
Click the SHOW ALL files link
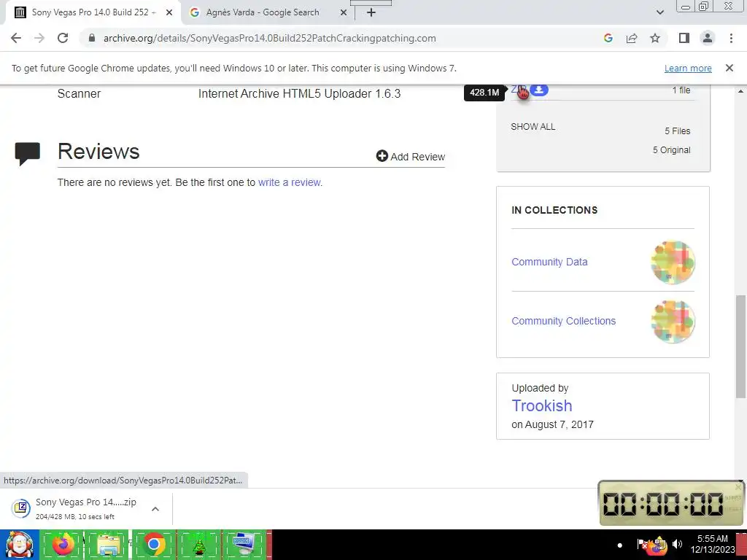(533, 127)
